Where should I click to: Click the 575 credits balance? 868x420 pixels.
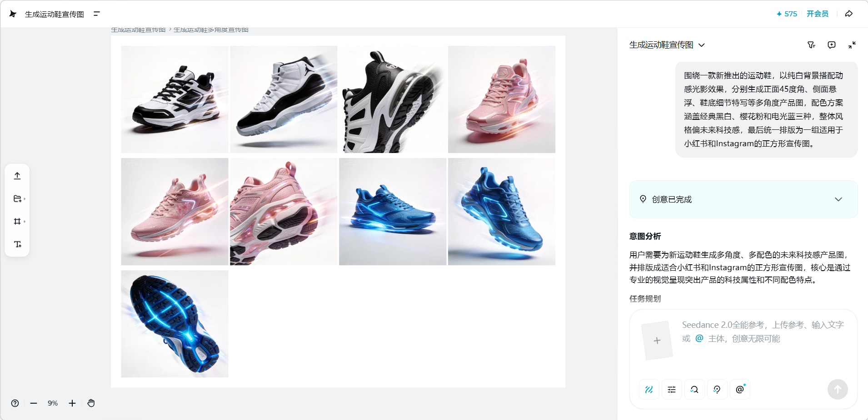pos(787,14)
